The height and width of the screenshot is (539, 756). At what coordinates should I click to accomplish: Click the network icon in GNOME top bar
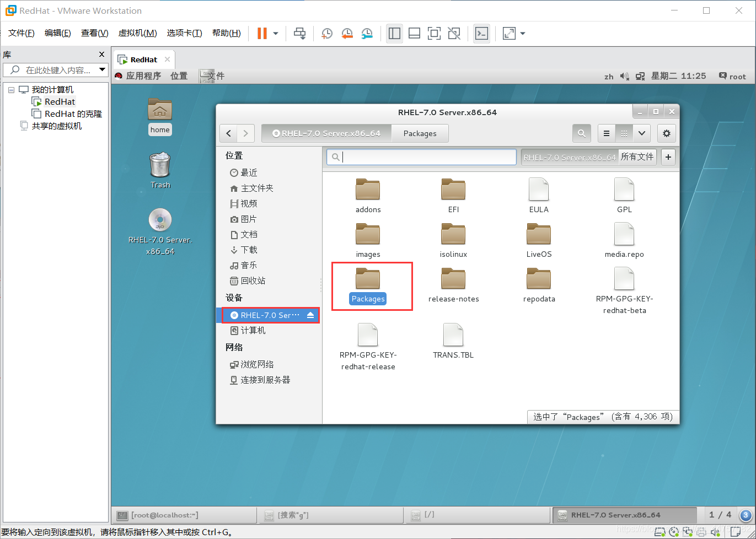tap(640, 76)
